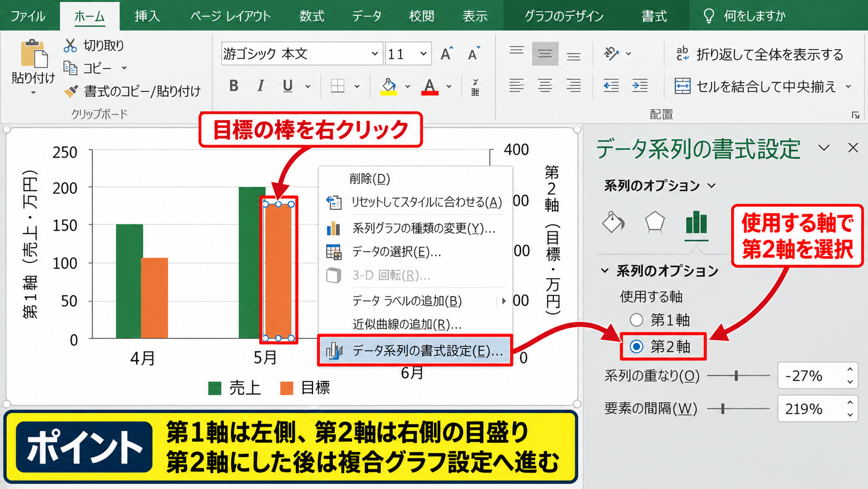Click the center horizontal alignment icon
Screen dimensions: 868x489
[x=545, y=86]
